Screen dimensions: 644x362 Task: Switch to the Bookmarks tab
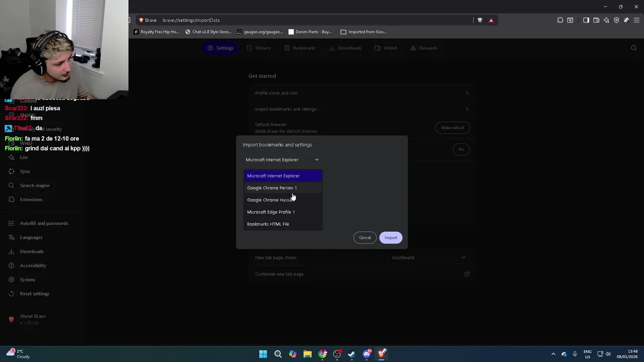click(x=300, y=48)
